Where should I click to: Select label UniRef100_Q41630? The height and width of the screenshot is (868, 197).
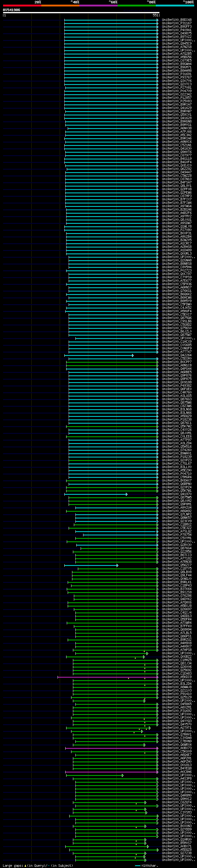pos(176,149)
